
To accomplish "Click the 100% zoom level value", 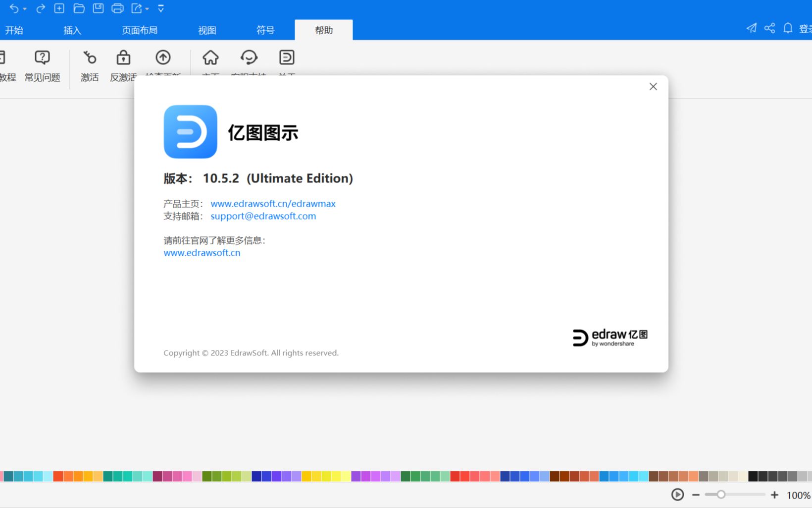I will pyautogui.click(x=798, y=495).
